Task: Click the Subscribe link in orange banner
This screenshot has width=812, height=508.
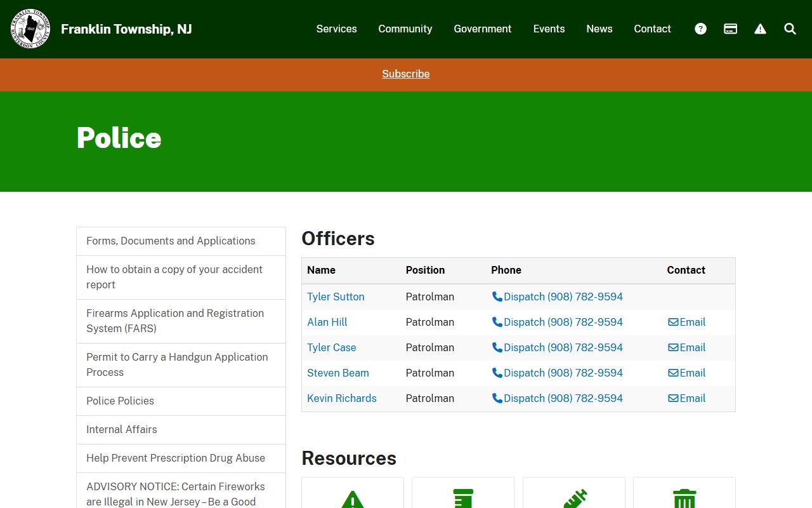Action: pyautogui.click(x=406, y=74)
